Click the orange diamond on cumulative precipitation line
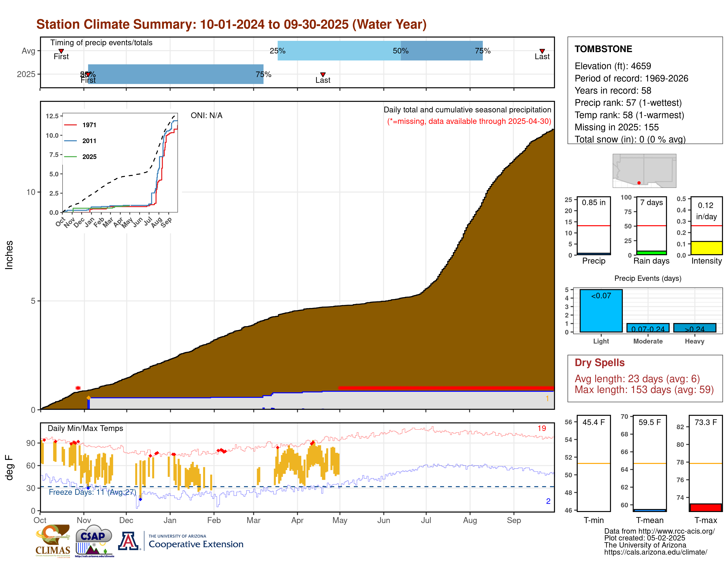Viewport: 728px width, 563px height. click(x=88, y=398)
